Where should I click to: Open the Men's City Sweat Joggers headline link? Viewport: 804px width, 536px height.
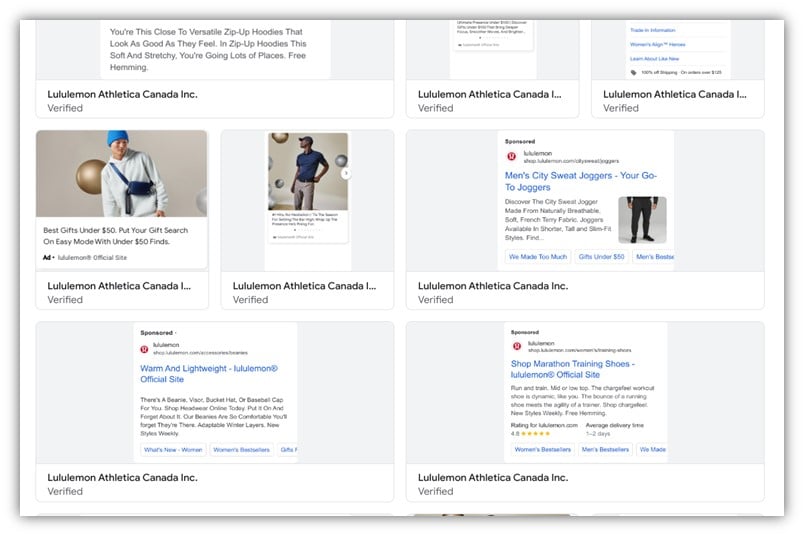580,181
